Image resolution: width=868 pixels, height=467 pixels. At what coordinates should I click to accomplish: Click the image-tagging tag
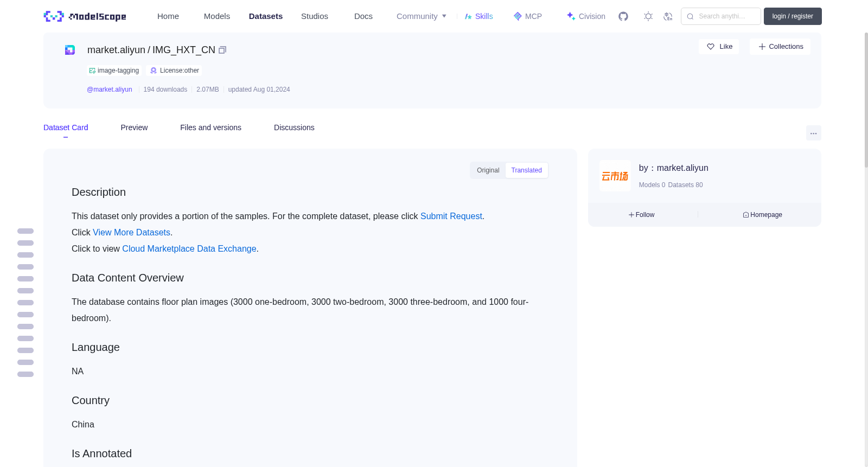114,71
